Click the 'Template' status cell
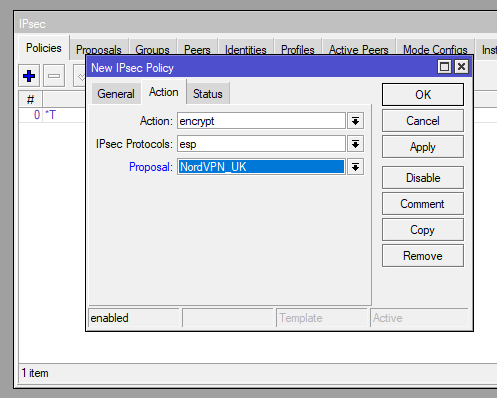The image size is (497, 398). tap(321, 318)
